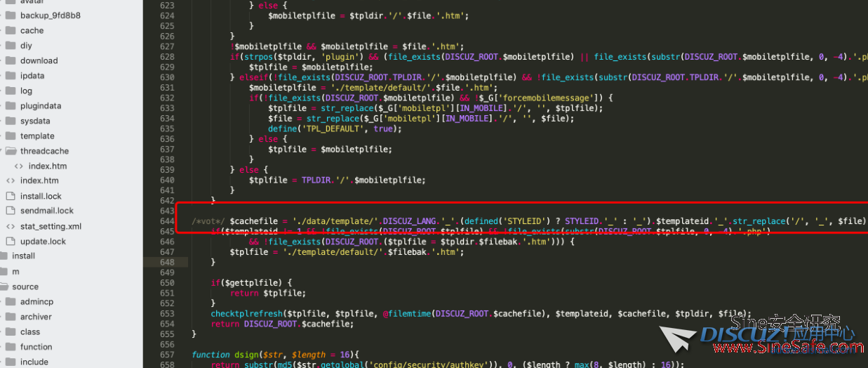Click the file icon beside install.lock
The image size is (868, 368).
(x=10, y=196)
